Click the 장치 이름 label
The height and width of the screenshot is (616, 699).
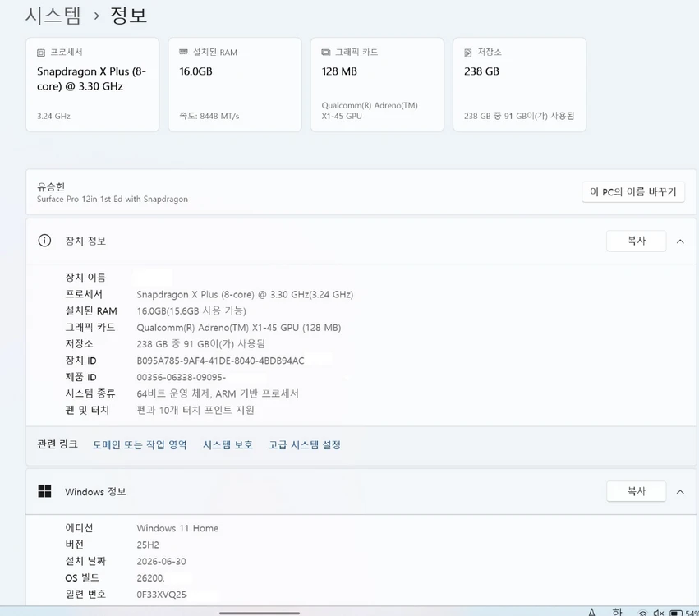tap(85, 278)
